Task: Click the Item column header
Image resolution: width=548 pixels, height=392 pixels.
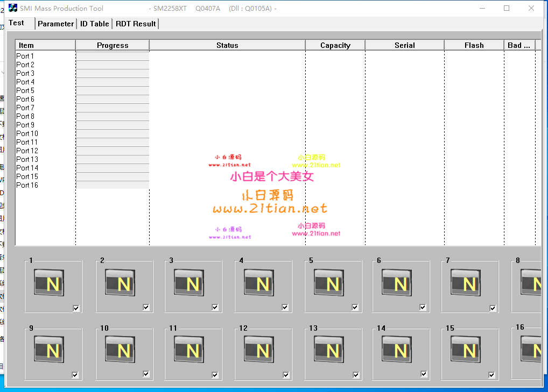Action: coord(45,45)
